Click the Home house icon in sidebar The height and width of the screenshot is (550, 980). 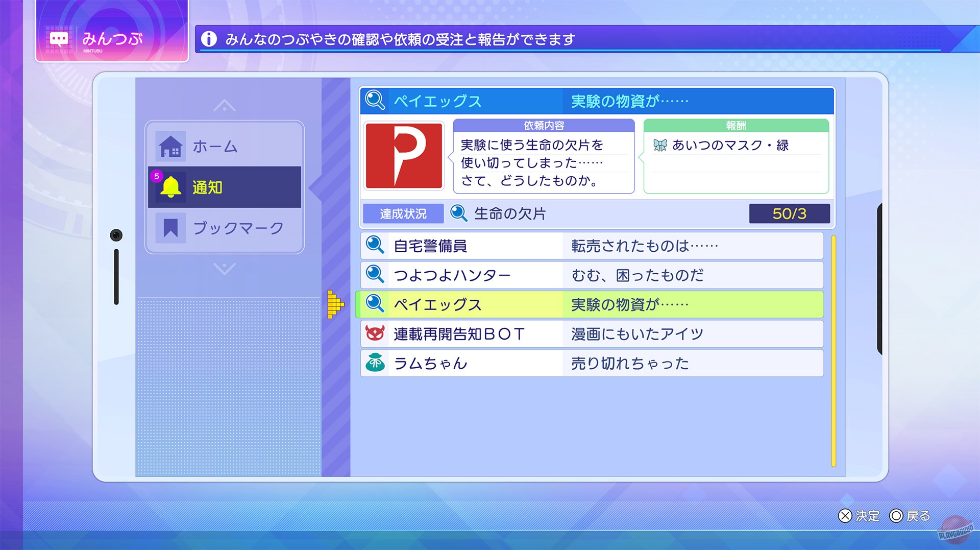(170, 147)
